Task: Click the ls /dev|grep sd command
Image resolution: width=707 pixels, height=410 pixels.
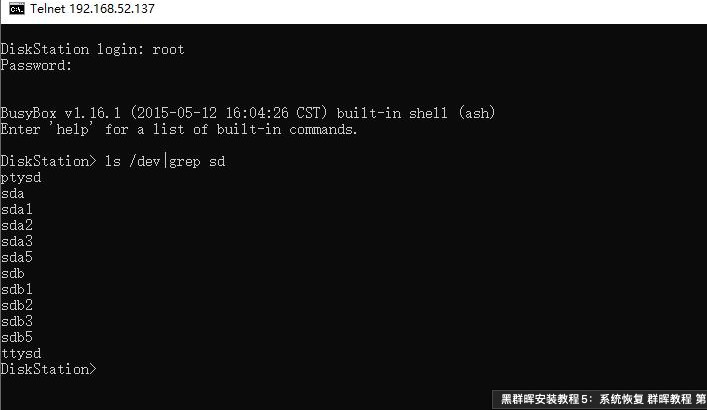Action: [164, 161]
